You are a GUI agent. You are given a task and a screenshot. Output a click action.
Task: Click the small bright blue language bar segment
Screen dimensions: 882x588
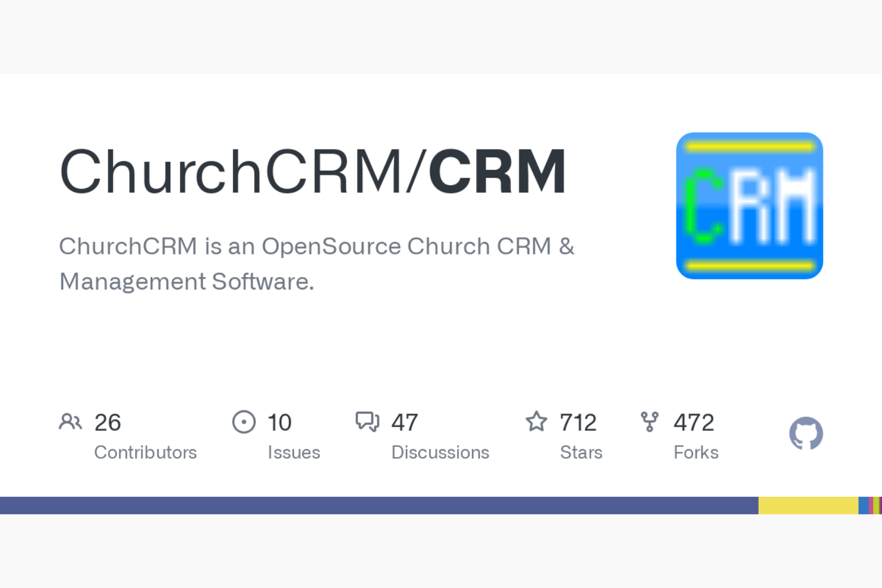click(863, 505)
